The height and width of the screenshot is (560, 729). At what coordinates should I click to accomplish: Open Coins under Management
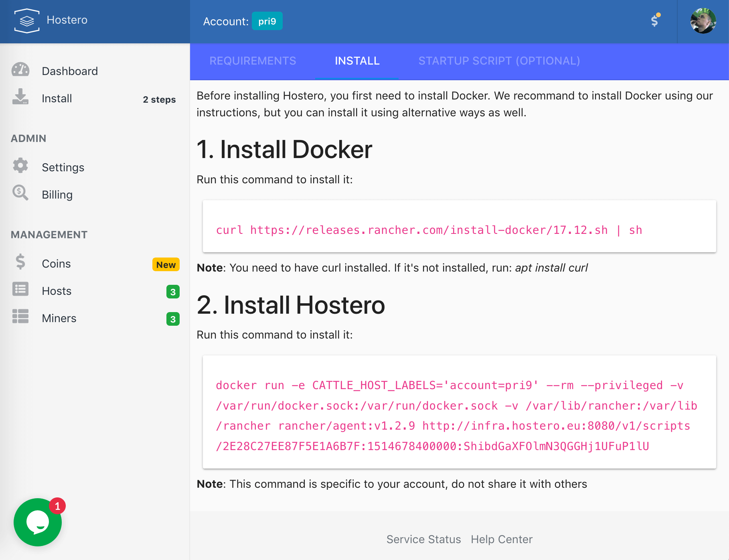tap(56, 264)
